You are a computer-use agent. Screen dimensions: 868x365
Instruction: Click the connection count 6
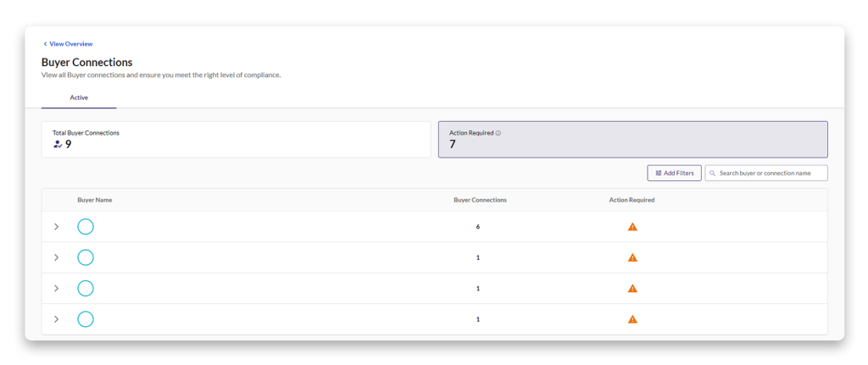pyautogui.click(x=478, y=227)
